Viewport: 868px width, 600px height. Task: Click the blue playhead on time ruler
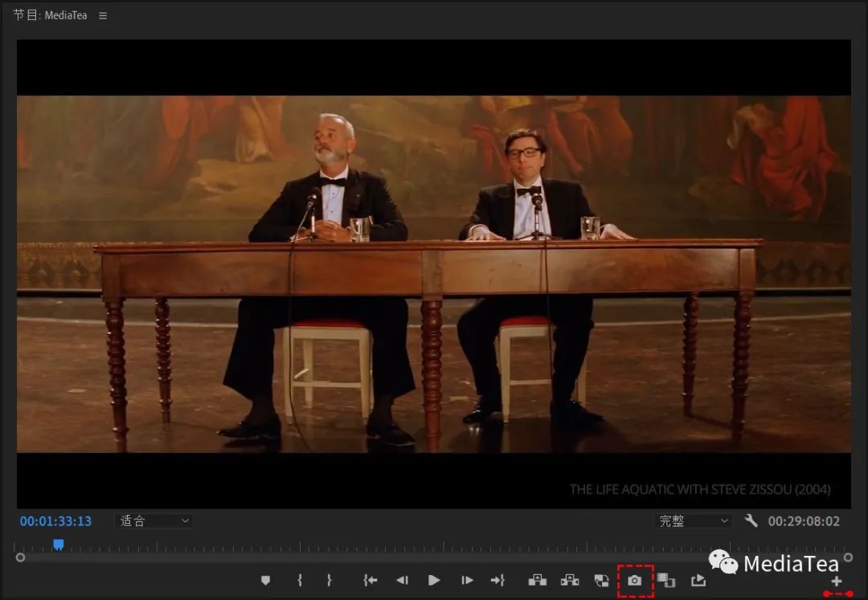coord(58,545)
